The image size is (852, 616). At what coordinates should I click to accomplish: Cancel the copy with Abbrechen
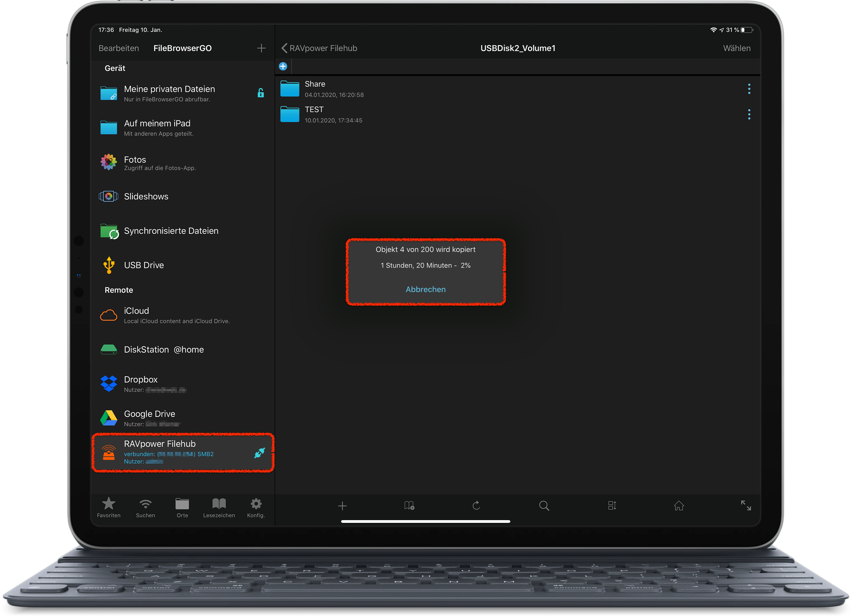(426, 289)
